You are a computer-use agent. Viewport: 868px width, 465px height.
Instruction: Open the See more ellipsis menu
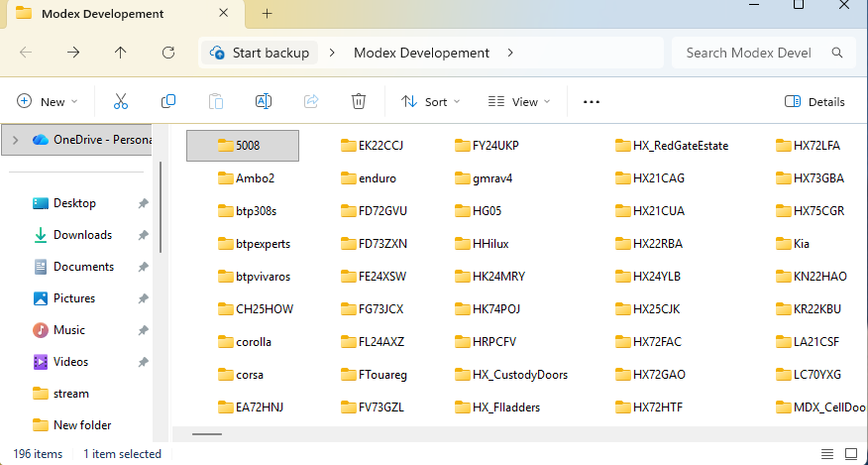click(592, 101)
